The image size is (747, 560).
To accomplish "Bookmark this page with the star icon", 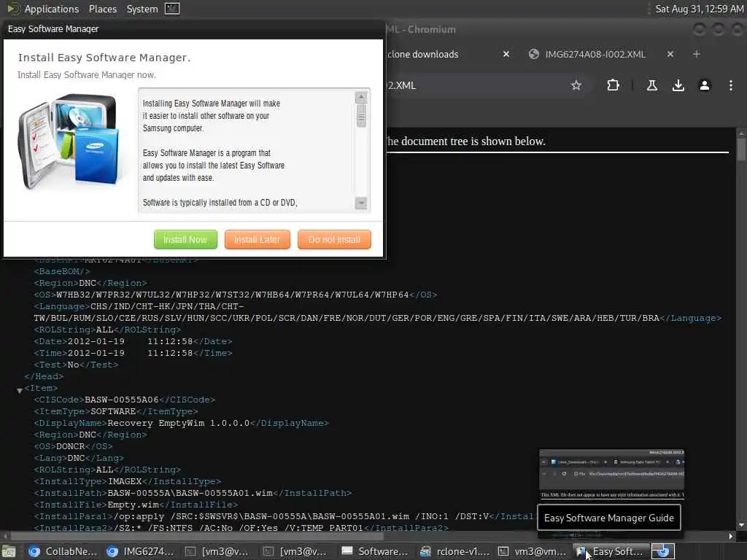I will point(576,85).
